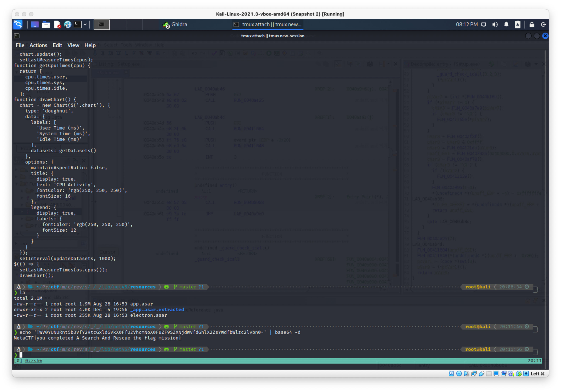This screenshot has width=561, height=392.
Task: Maximize the terminal window button
Action: tap(537, 36)
